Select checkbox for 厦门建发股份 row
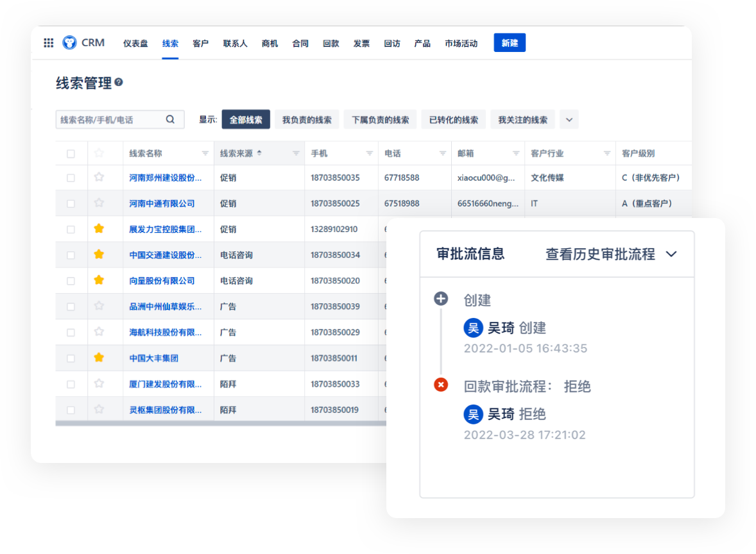The image size is (756, 554). click(x=71, y=384)
